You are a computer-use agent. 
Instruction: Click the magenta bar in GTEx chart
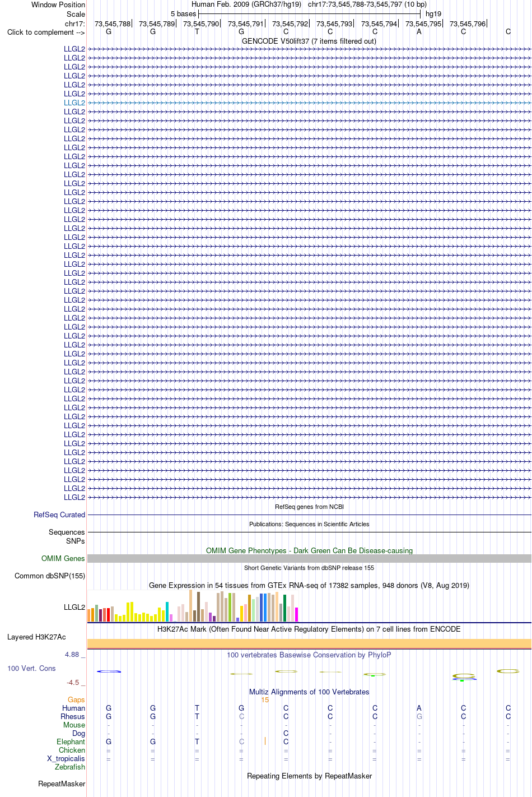[x=297, y=614]
